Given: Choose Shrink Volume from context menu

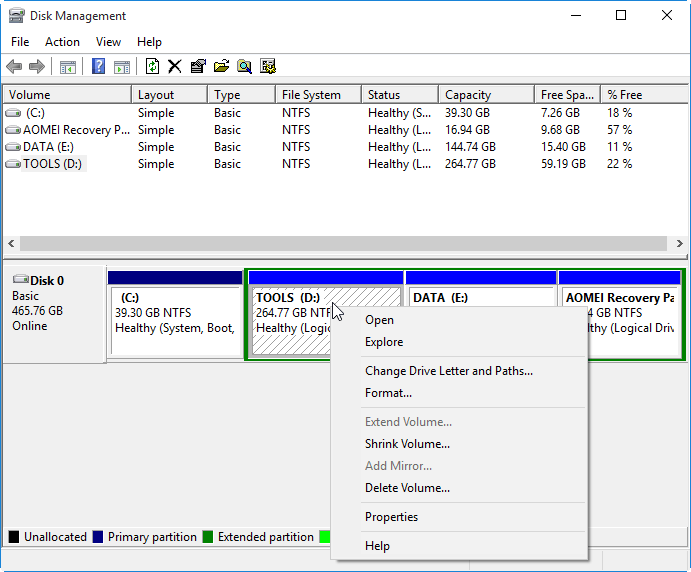Looking at the screenshot, I should tap(407, 444).
